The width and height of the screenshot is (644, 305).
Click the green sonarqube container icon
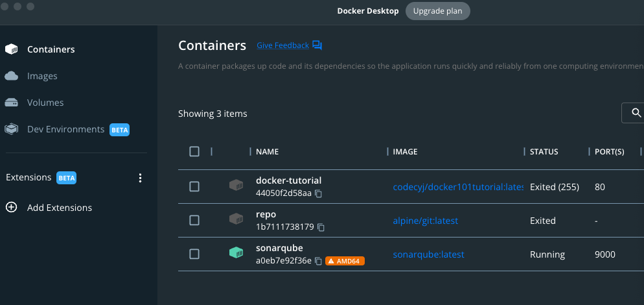tap(236, 252)
